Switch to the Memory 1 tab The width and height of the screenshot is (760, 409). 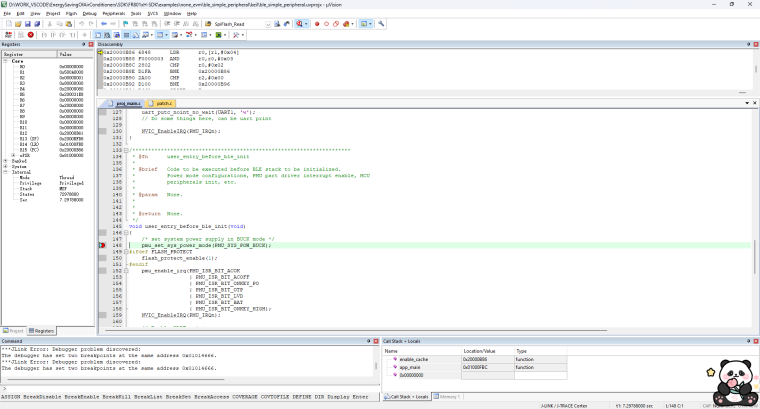(x=449, y=396)
